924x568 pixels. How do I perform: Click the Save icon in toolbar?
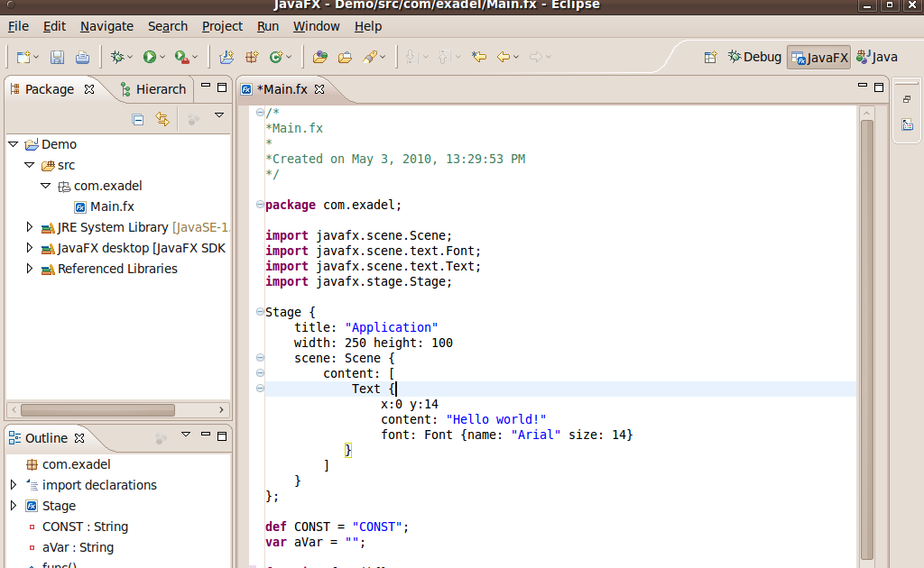[57, 57]
